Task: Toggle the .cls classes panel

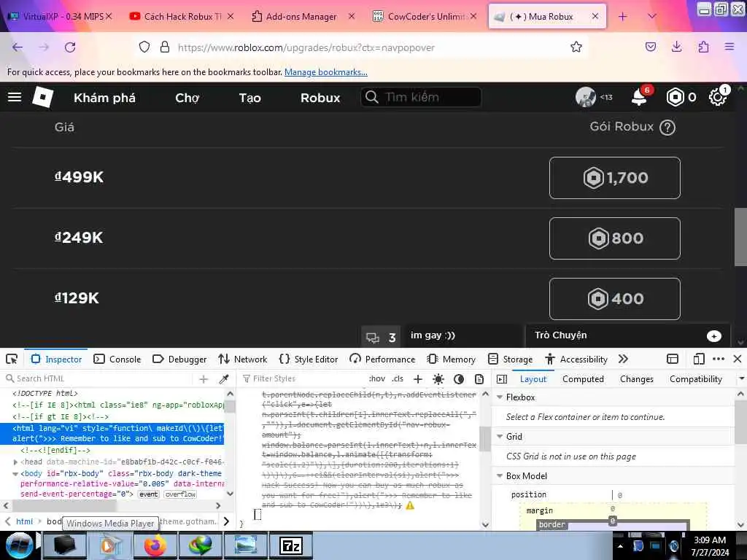Action: (398, 379)
